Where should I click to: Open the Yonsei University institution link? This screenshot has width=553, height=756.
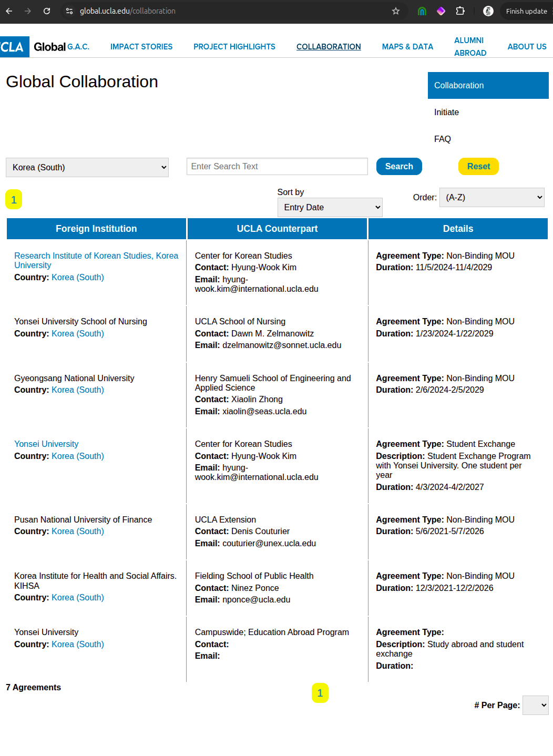click(x=46, y=444)
